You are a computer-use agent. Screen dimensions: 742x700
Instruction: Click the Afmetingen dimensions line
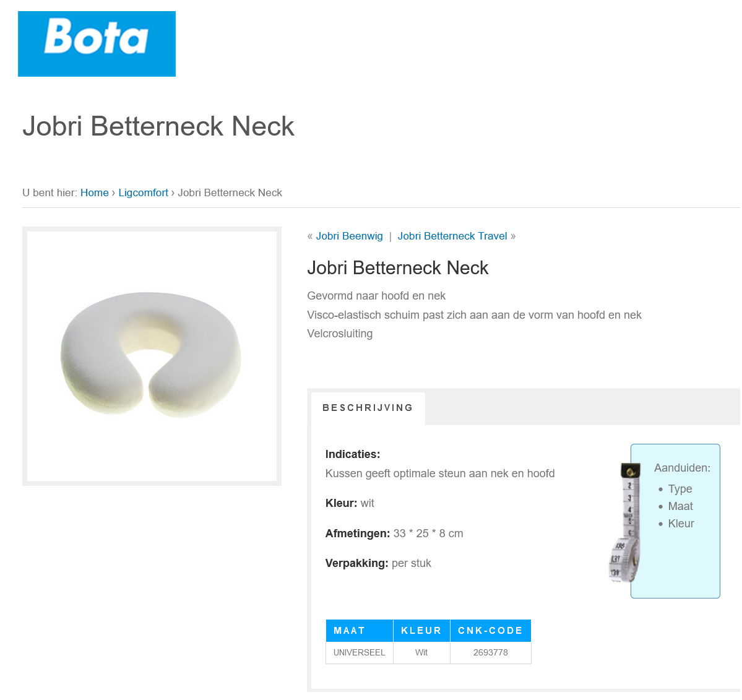(x=394, y=534)
